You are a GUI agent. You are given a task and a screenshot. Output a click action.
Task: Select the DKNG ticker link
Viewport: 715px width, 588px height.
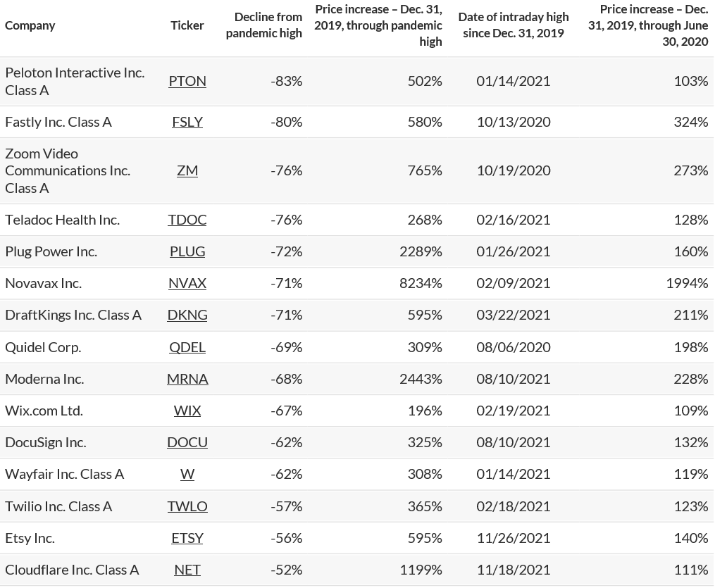(x=187, y=315)
